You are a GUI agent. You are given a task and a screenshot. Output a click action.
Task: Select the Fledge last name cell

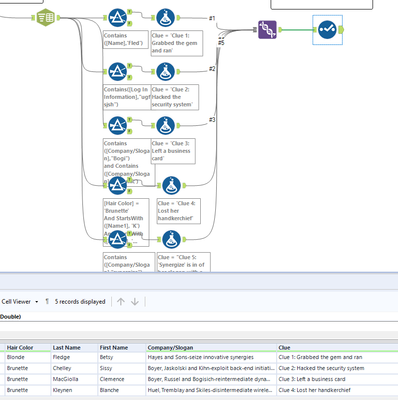pos(74,357)
